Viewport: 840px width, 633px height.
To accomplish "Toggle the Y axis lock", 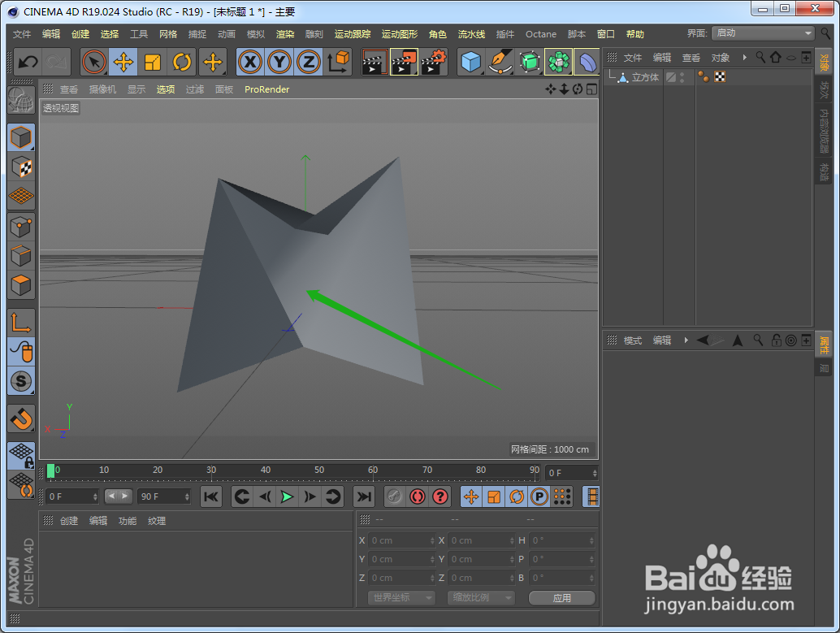I will click(279, 63).
